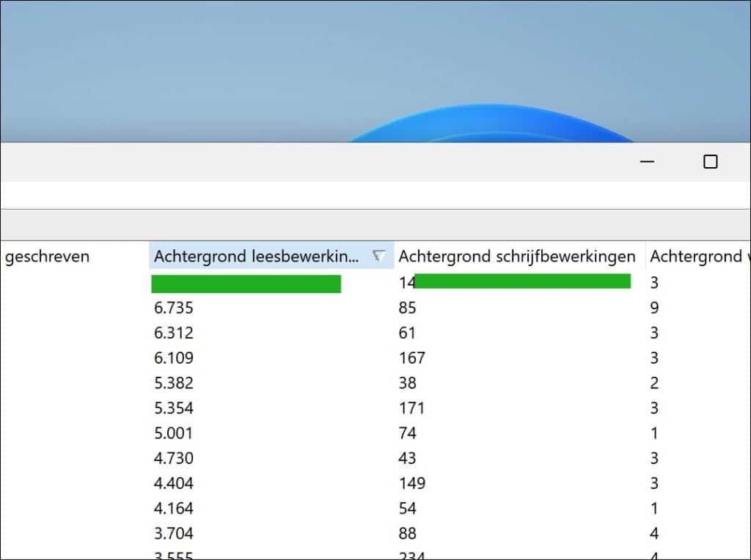
Task: Select the cell showing 4.164
Action: pyautogui.click(x=173, y=508)
